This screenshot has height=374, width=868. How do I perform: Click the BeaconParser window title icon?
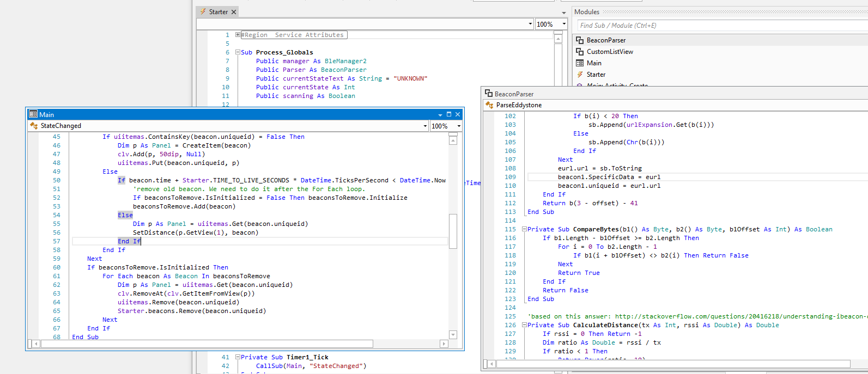click(489, 94)
